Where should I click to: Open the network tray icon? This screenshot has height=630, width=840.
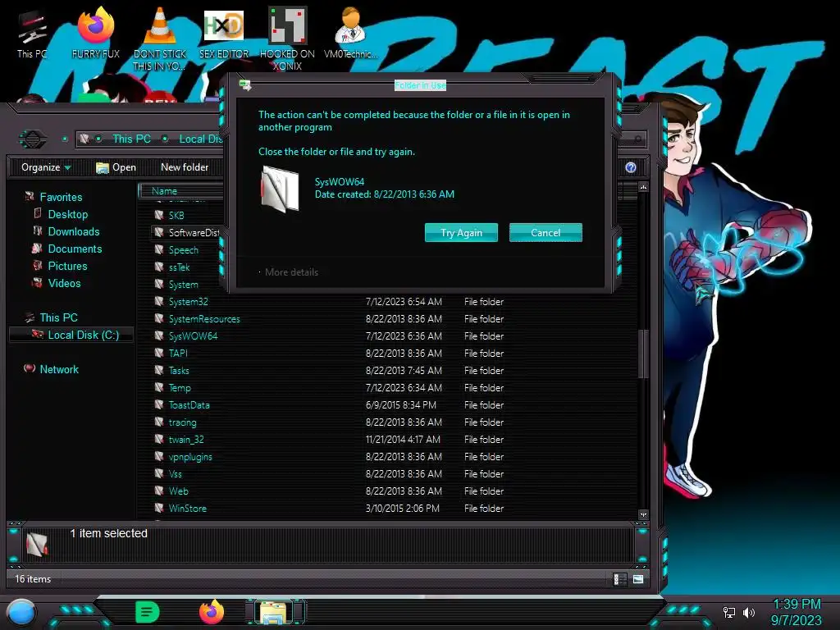[729, 612]
